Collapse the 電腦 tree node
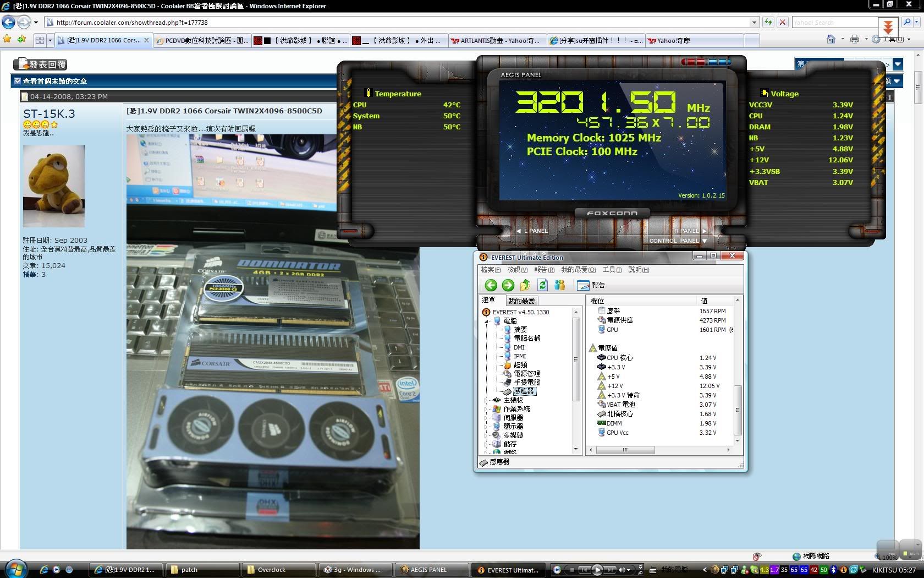This screenshot has width=924, height=578. pos(486,321)
